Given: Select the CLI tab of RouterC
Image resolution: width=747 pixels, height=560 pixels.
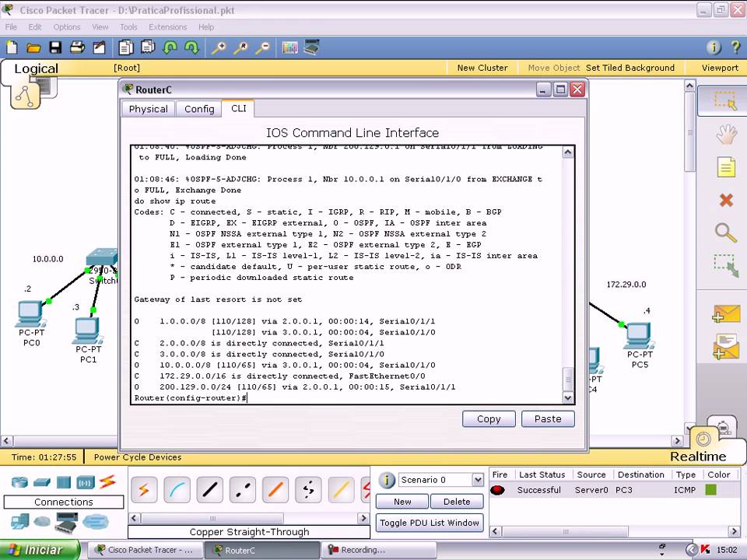Looking at the screenshot, I should 238,108.
